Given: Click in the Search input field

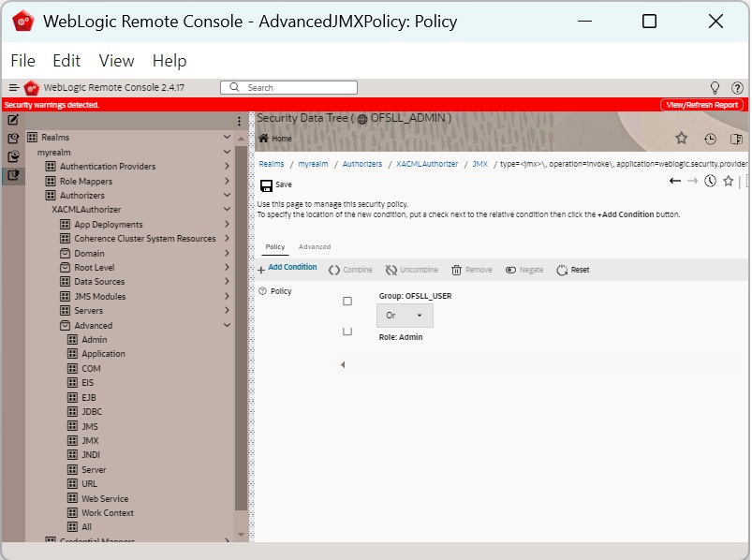Looking at the screenshot, I should [288, 88].
